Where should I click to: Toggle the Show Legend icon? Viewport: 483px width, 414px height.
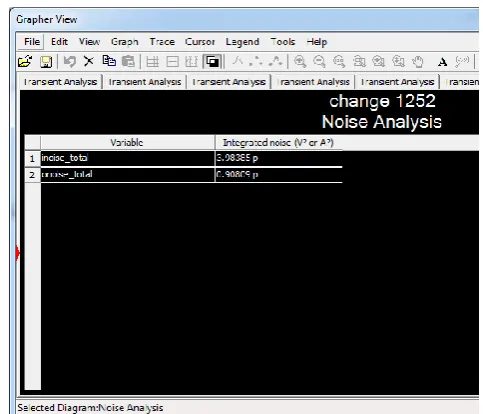coord(172,62)
